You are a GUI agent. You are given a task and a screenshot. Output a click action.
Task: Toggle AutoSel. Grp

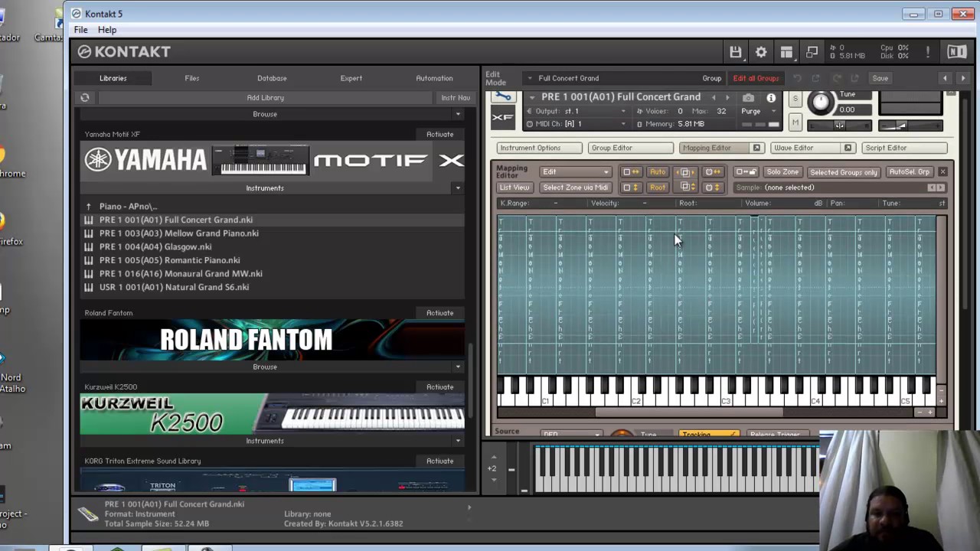909,172
